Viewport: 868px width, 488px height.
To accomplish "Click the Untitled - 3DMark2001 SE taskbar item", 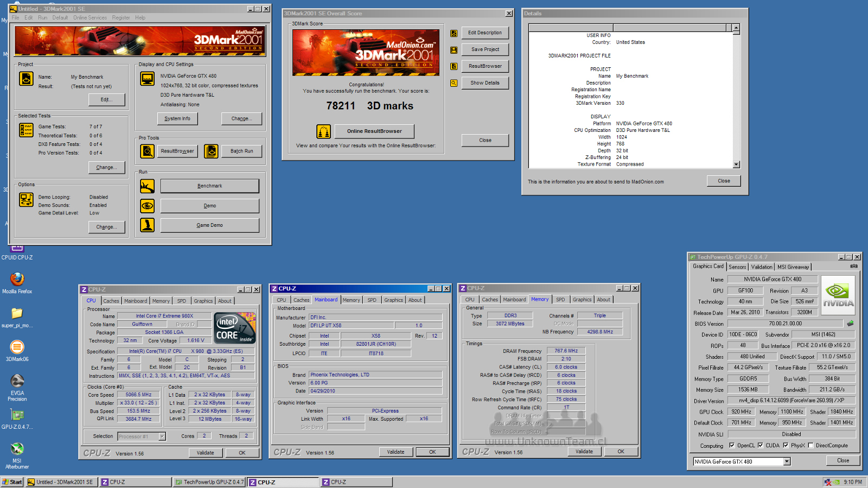I will (61, 482).
